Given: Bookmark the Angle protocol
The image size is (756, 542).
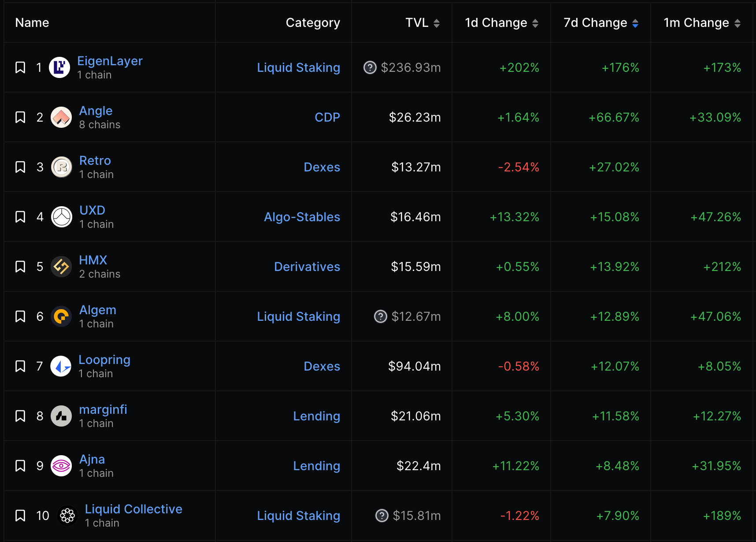Looking at the screenshot, I should (20, 117).
